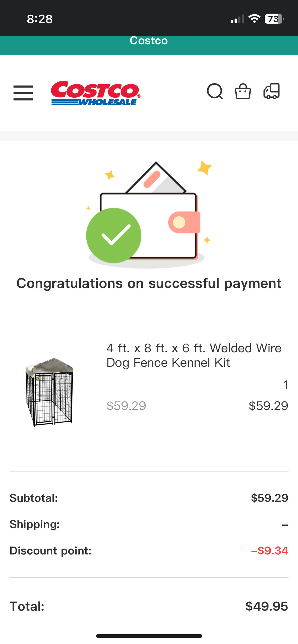Tap the Costco Wholesale logo
Viewport: 298px width, 644px height.
[x=96, y=93]
